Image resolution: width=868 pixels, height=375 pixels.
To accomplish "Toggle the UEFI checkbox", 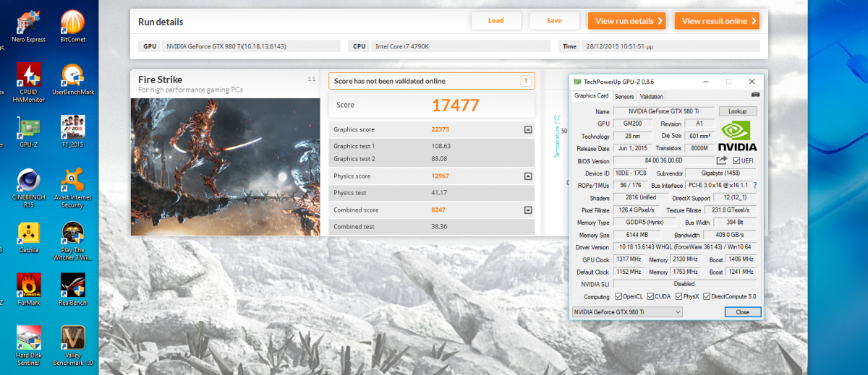I will (x=736, y=160).
